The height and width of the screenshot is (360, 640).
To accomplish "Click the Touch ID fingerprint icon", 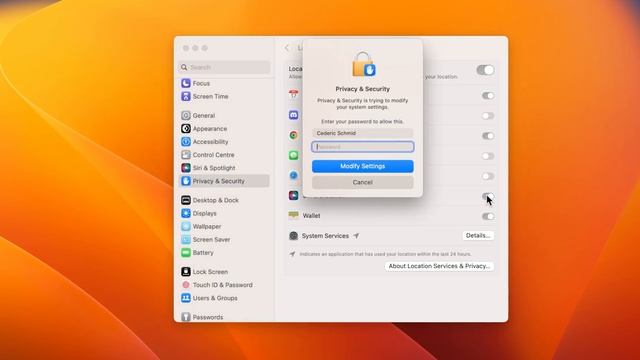I will [186, 284].
